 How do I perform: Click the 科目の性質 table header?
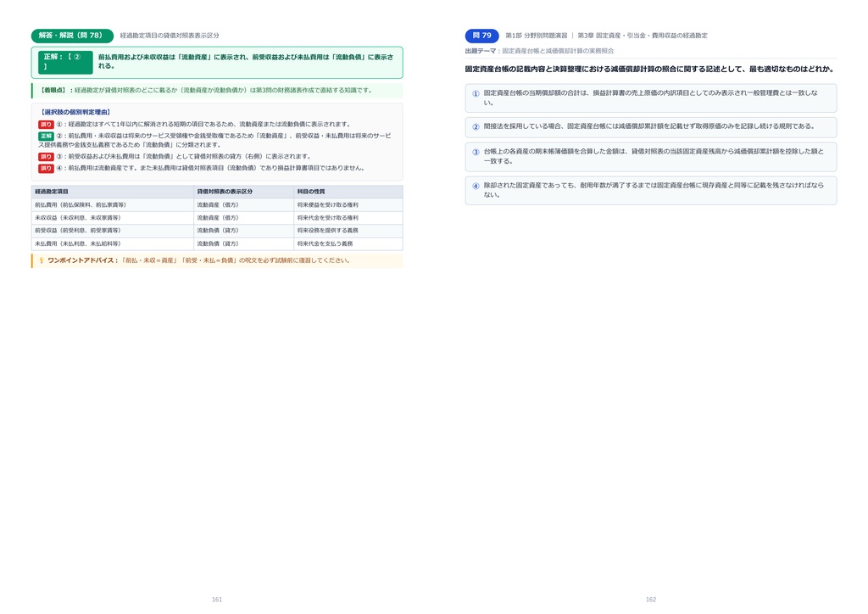(348, 192)
